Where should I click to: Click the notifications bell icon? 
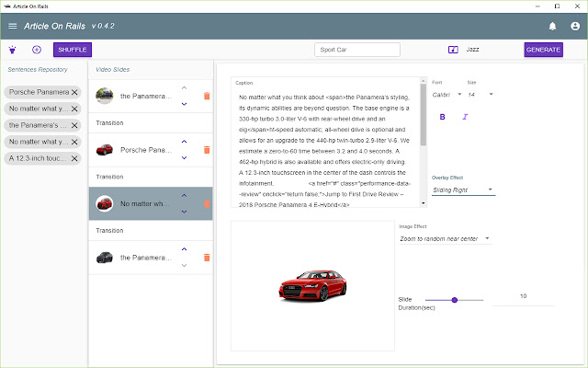click(552, 26)
